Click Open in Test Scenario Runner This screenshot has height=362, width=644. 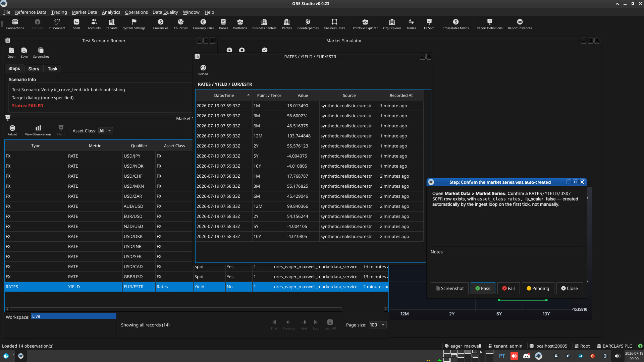click(x=11, y=53)
